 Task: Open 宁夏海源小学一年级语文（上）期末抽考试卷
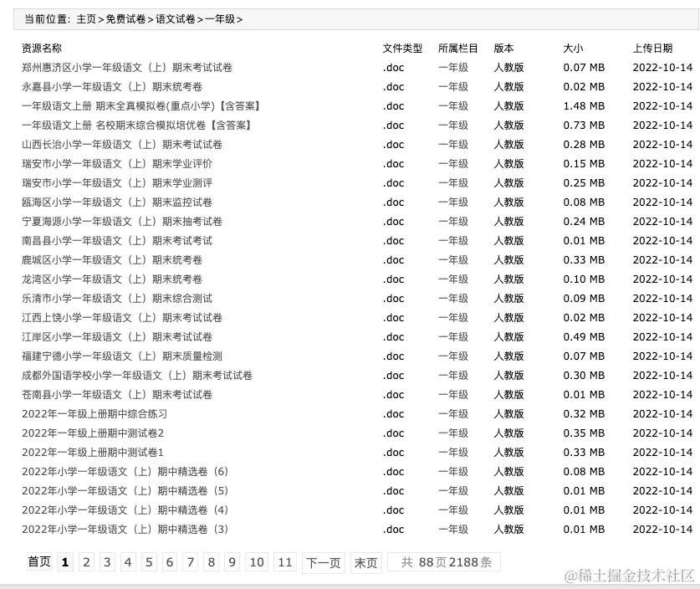pos(122,221)
